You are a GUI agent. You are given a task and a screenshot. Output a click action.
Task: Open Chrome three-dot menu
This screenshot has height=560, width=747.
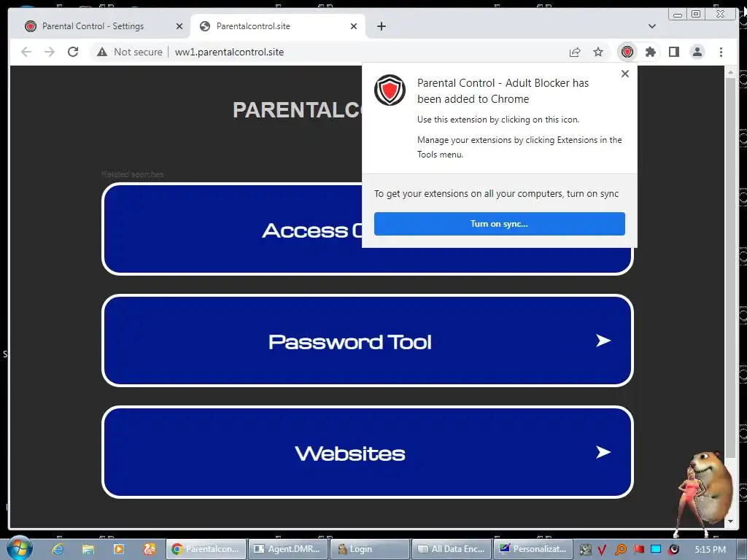pos(721,52)
